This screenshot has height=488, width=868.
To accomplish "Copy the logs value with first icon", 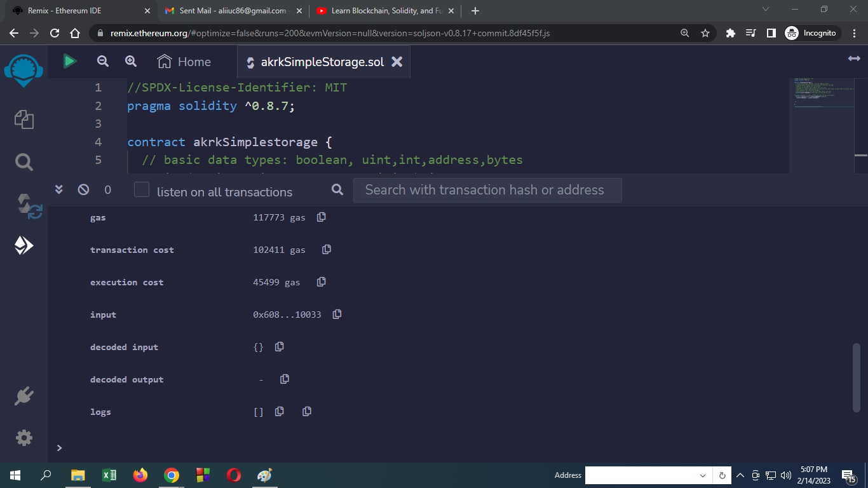I will click(x=280, y=412).
